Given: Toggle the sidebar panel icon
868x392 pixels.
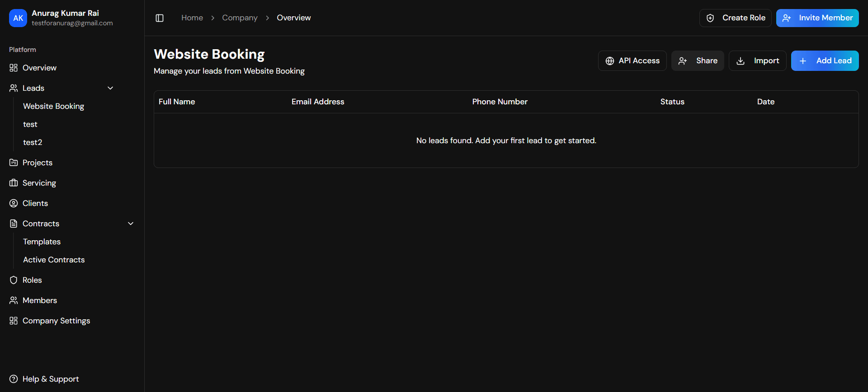Looking at the screenshot, I should [160, 18].
